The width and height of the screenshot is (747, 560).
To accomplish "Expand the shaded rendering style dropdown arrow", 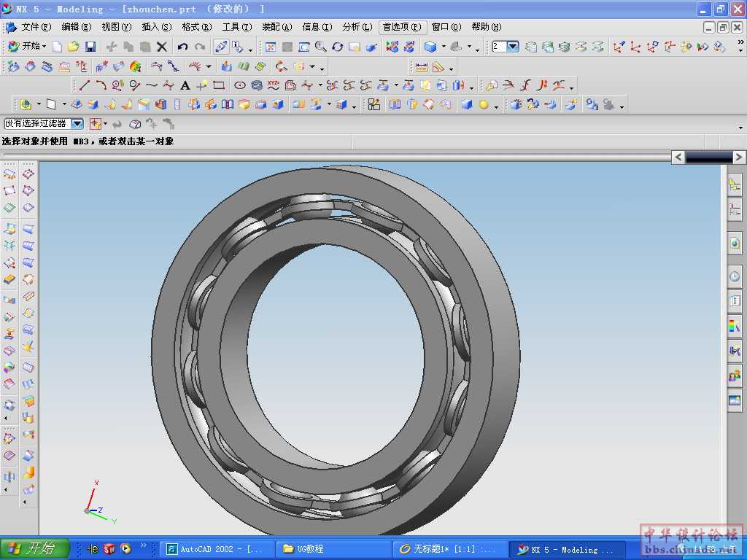I will click(444, 47).
